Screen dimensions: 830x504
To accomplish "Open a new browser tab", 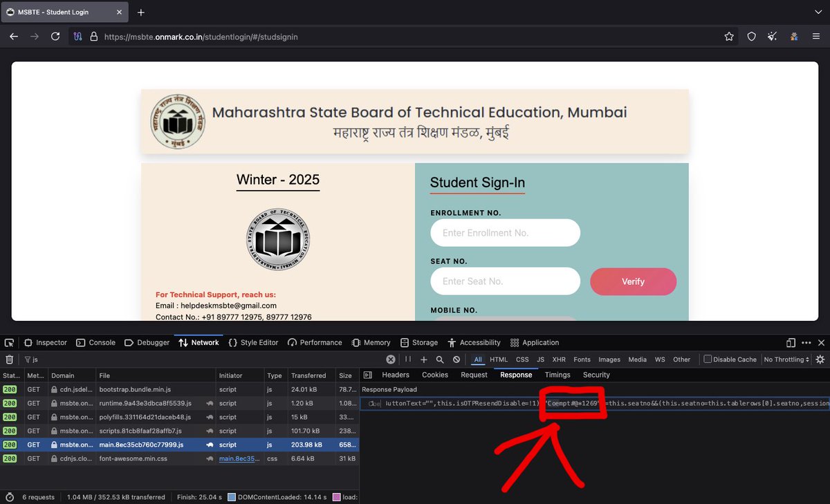I will pyautogui.click(x=140, y=12).
